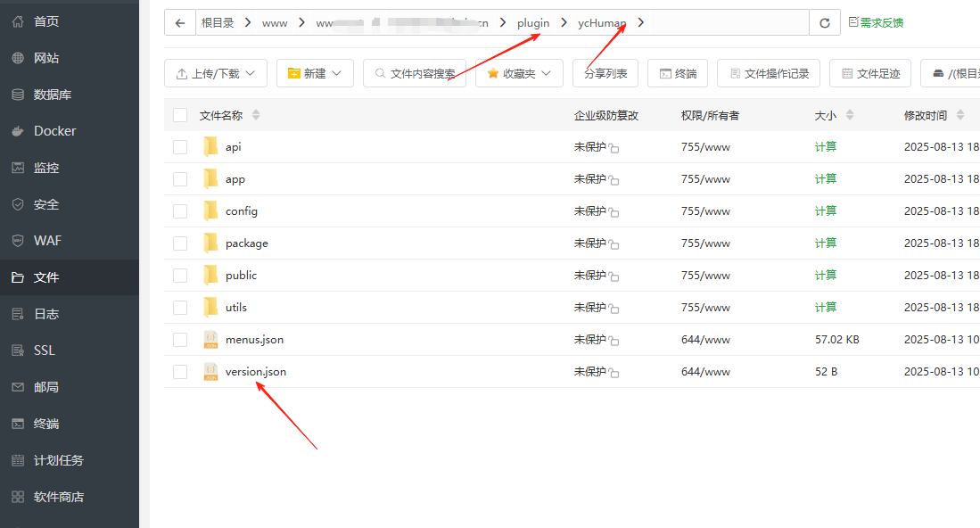Click the back arrow in path bar

click(x=180, y=23)
